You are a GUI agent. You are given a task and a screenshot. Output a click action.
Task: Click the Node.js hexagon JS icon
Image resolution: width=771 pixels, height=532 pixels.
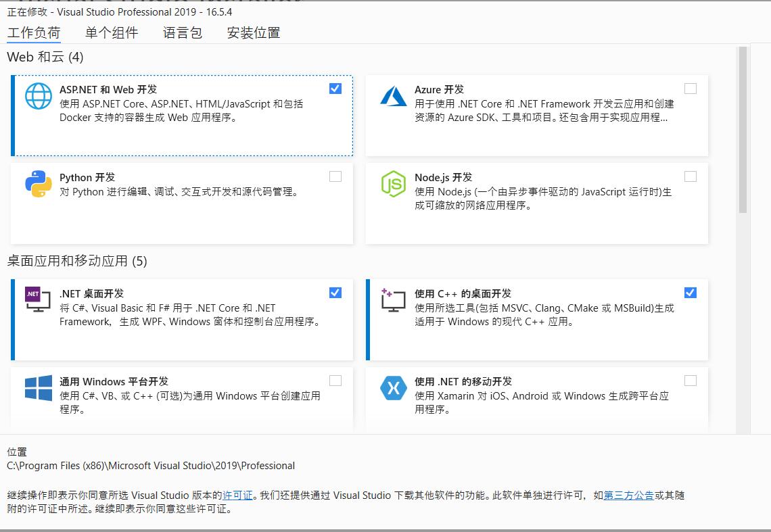pyautogui.click(x=394, y=185)
